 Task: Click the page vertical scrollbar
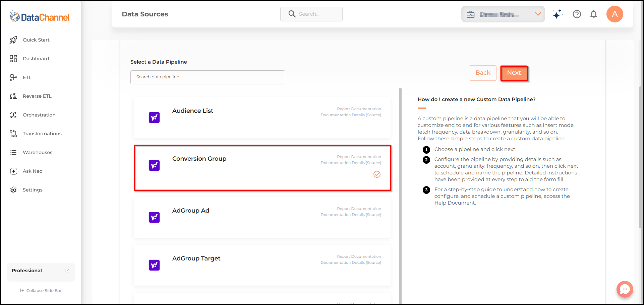pos(640,157)
